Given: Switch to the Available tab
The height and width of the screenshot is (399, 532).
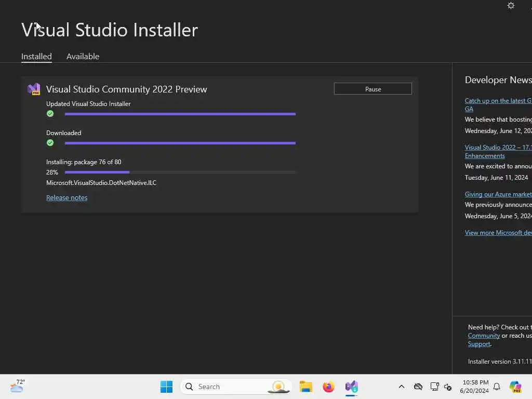Looking at the screenshot, I should click(83, 56).
